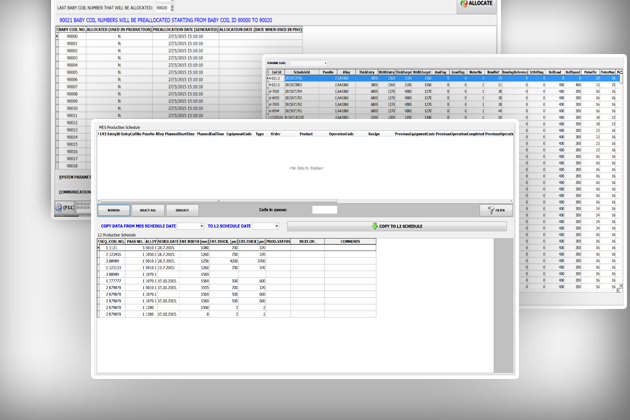This screenshot has width=630, height=420.
Task: Sort by the Alloy column header
Action: point(342,72)
